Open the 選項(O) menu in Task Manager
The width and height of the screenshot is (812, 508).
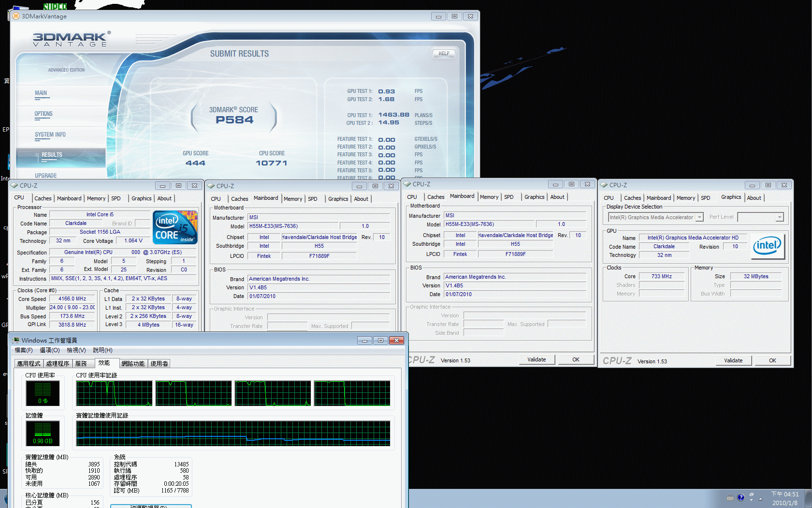coord(50,350)
